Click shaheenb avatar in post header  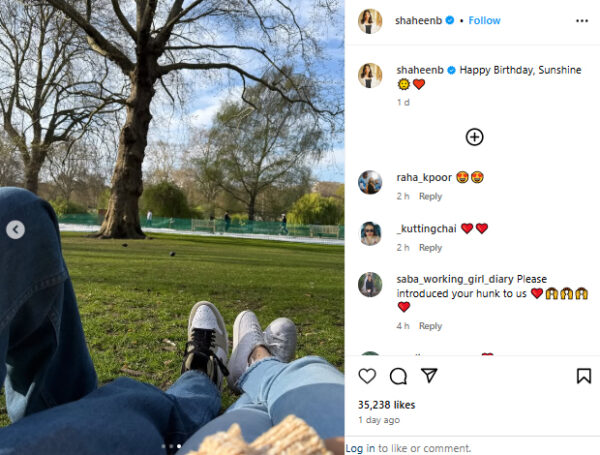tap(370, 21)
